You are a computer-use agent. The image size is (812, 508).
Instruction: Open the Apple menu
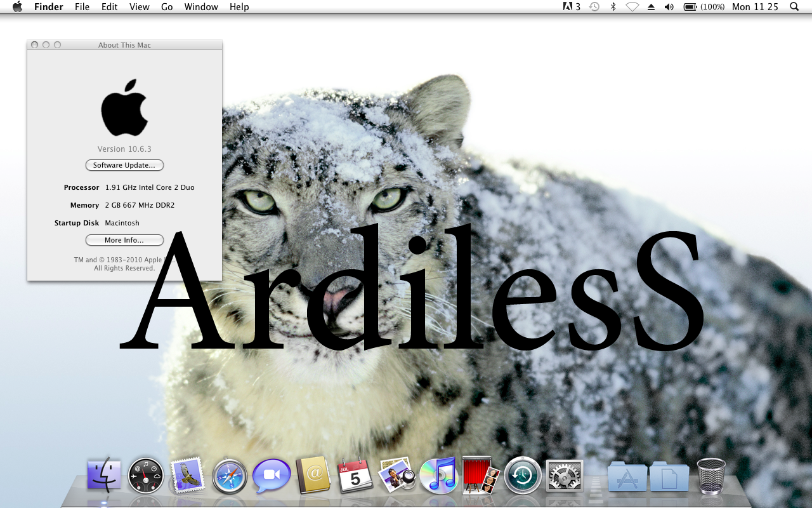click(x=17, y=6)
